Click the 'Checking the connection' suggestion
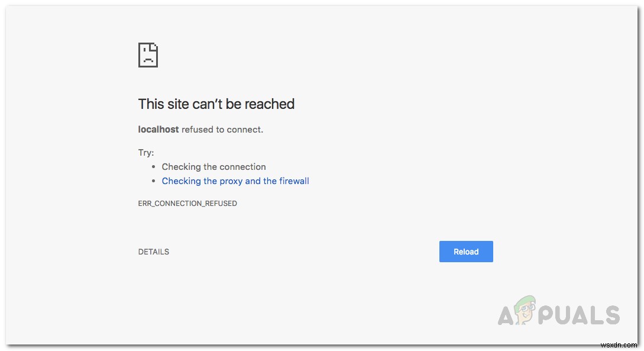The image size is (644, 351). click(x=213, y=166)
